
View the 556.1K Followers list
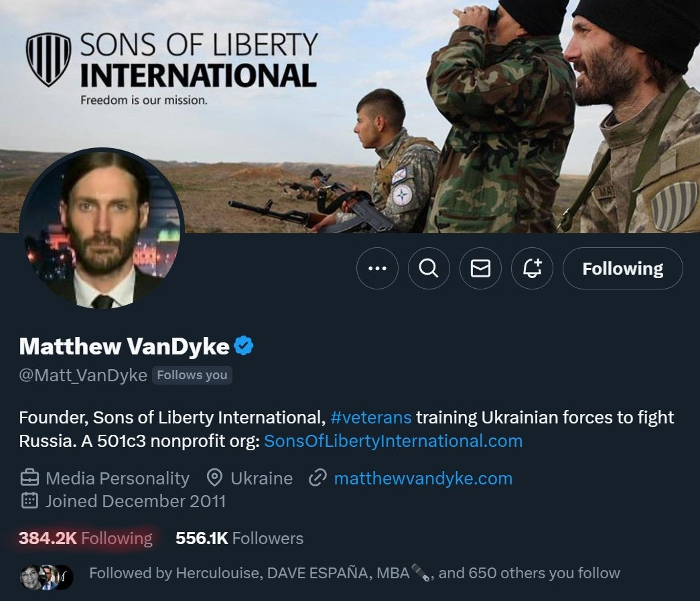(240, 538)
